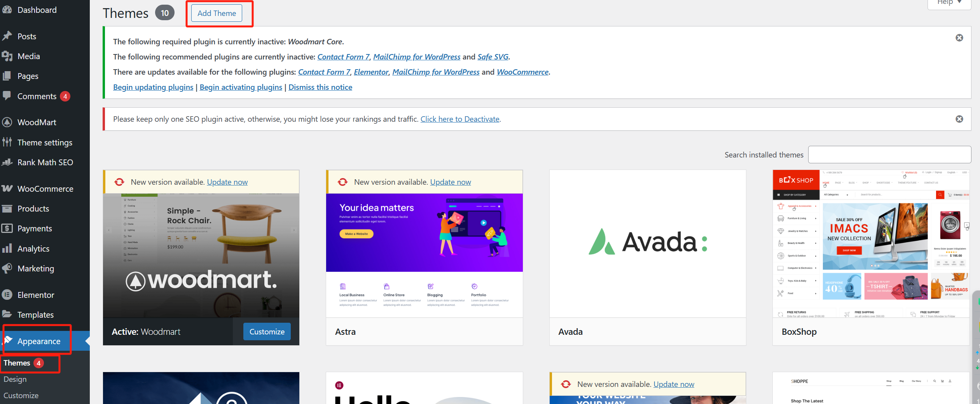The image size is (980, 404).
Task: Click the WooCommerce icon in sidebar
Action: point(7,189)
